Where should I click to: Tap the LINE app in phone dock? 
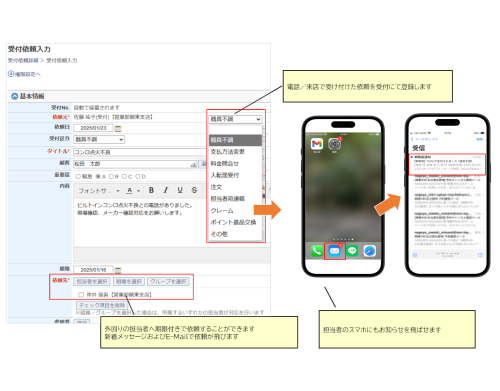(352, 251)
